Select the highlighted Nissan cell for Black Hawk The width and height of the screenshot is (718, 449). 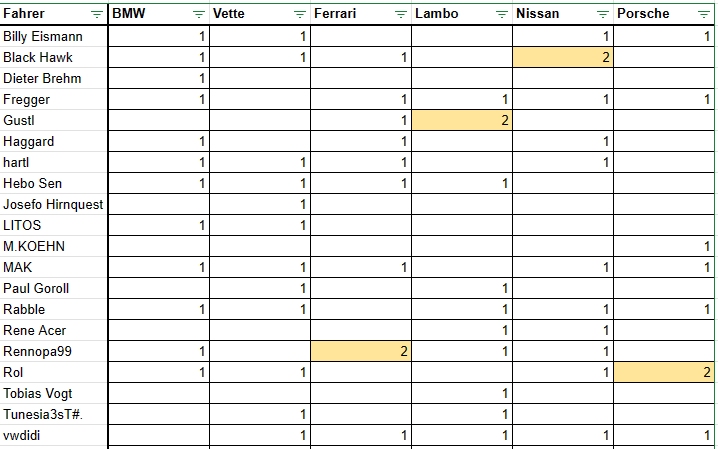tap(562, 57)
